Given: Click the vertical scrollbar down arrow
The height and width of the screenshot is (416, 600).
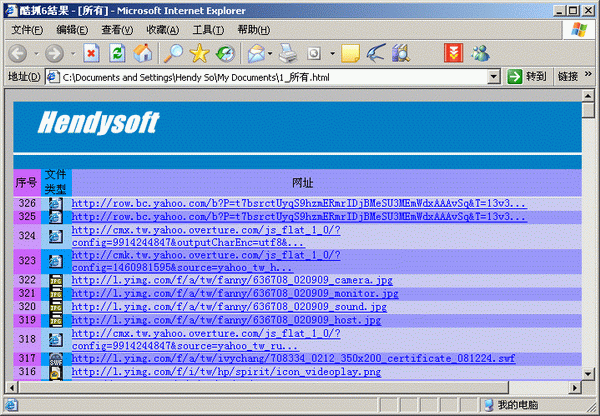Looking at the screenshot, I should (x=587, y=374).
